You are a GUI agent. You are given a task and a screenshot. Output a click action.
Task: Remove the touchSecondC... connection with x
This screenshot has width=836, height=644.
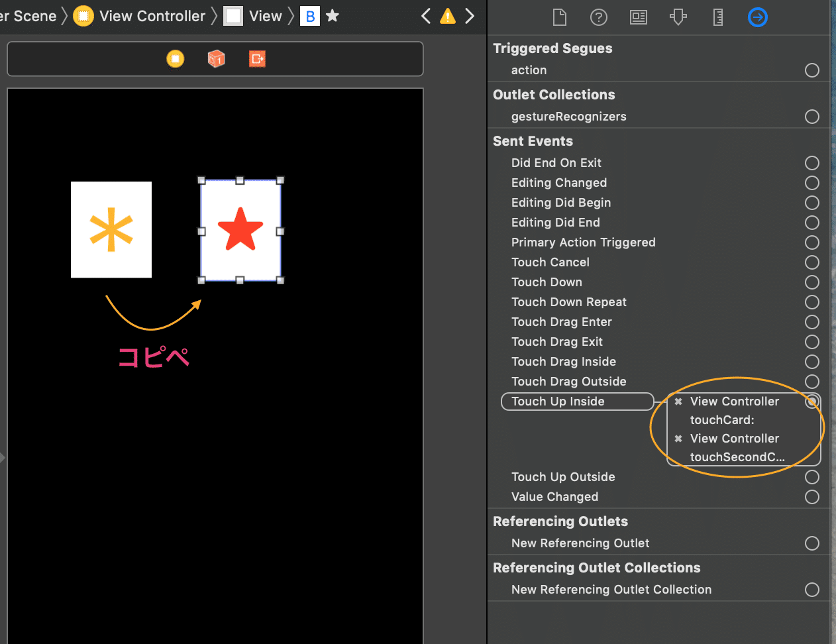pyautogui.click(x=678, y=439)
